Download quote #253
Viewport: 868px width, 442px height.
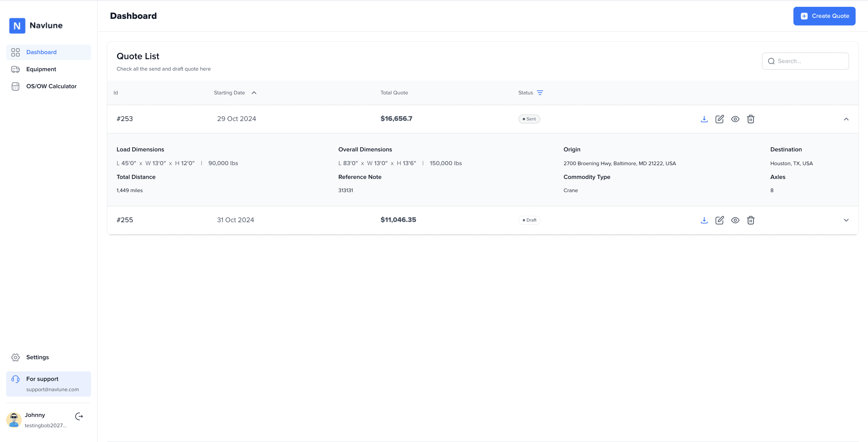pos(704,119)
